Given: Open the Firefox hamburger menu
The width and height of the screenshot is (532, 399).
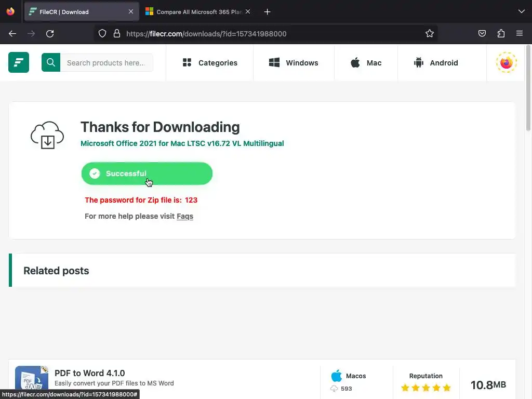Looking at the screenshot, I should tap(520, 33).
